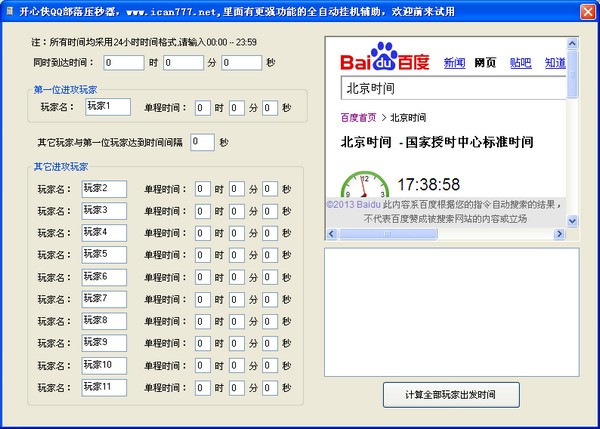The width and height of the screenshot is (600, 429).
Task: Click the 百度首页 breadcrumb link
Action: coord(358,117)
